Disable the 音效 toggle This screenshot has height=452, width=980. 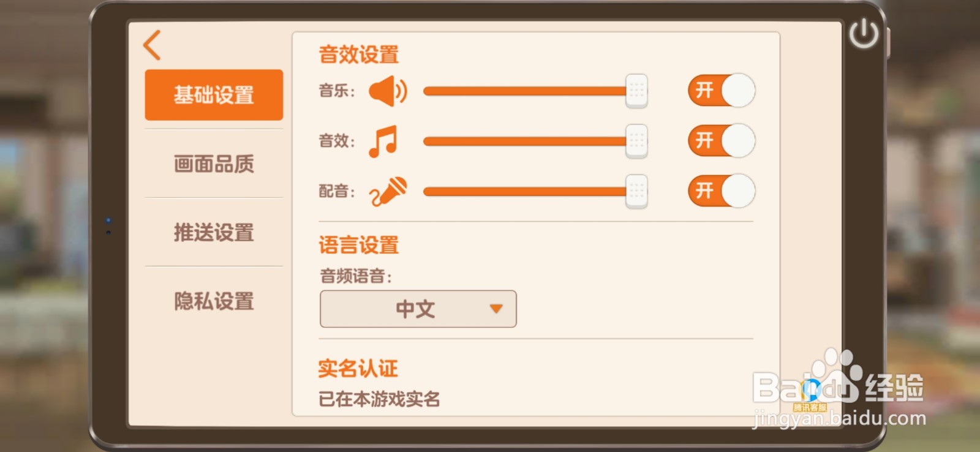point(723,140)
